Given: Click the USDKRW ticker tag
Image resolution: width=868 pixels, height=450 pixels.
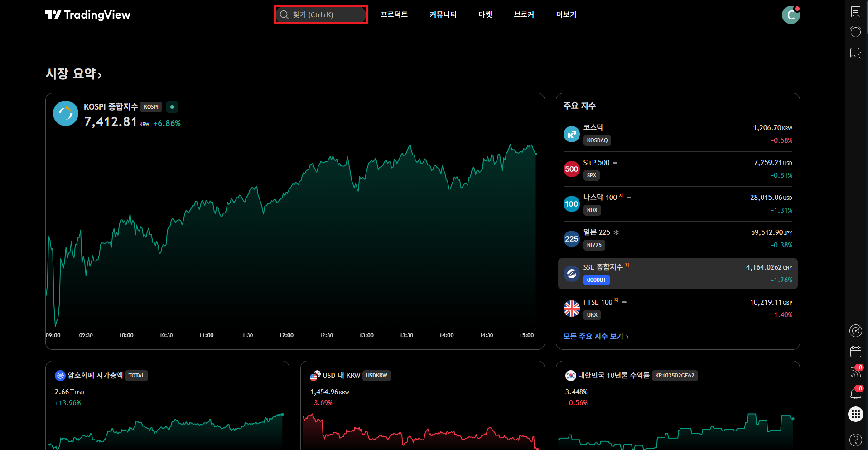Looking at the screenshot, I should pyautogui.click(x=376, y=376).
